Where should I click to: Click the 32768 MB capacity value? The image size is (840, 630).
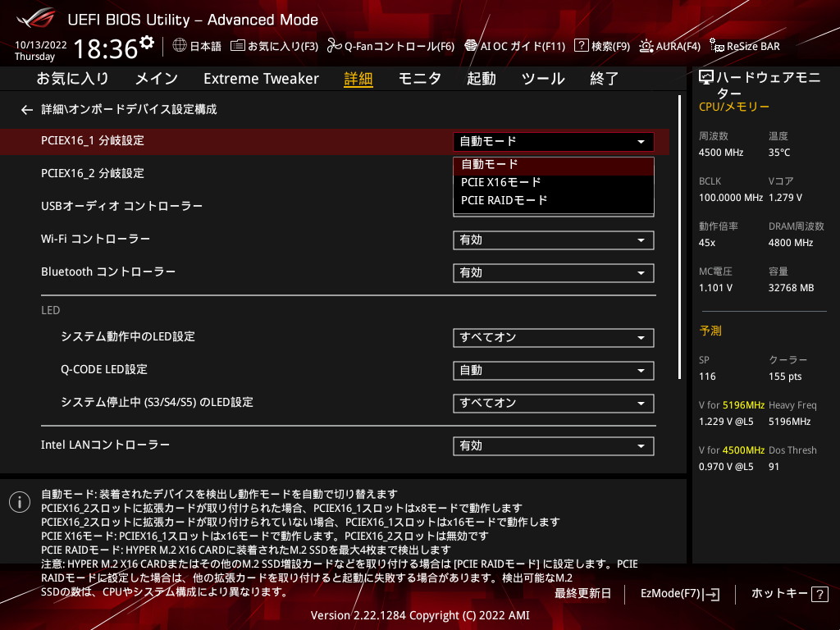792,288
